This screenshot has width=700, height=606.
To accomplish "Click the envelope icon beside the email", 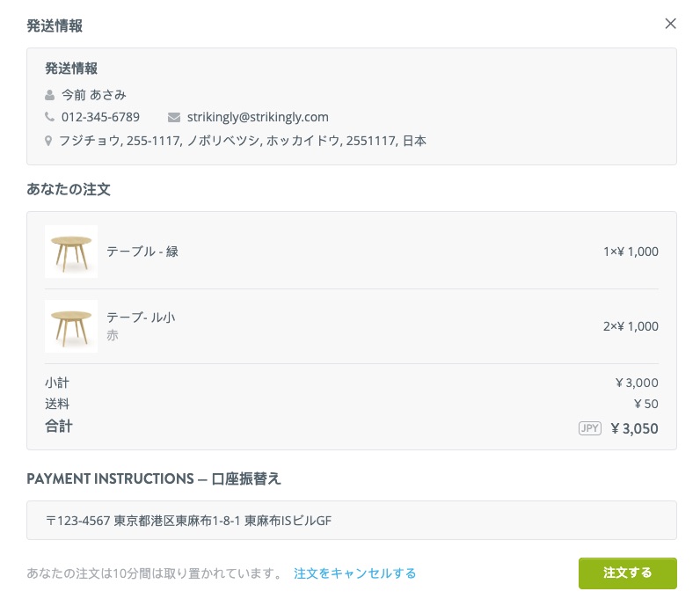I will click(x=173, y=117).
